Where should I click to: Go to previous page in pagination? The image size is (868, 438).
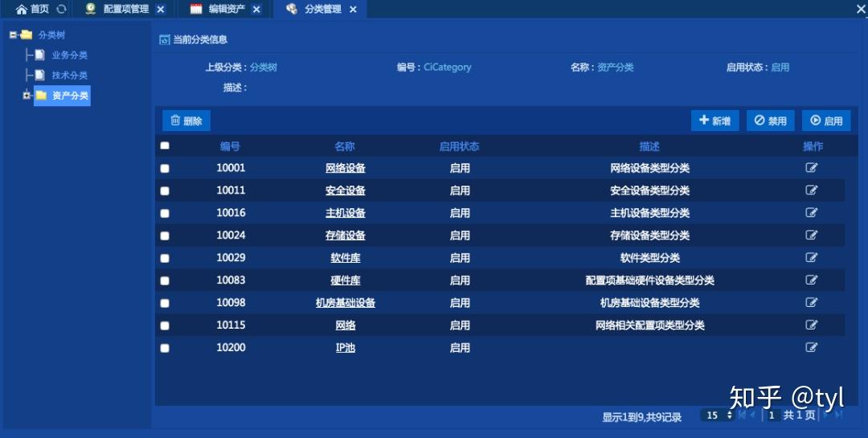753,414
